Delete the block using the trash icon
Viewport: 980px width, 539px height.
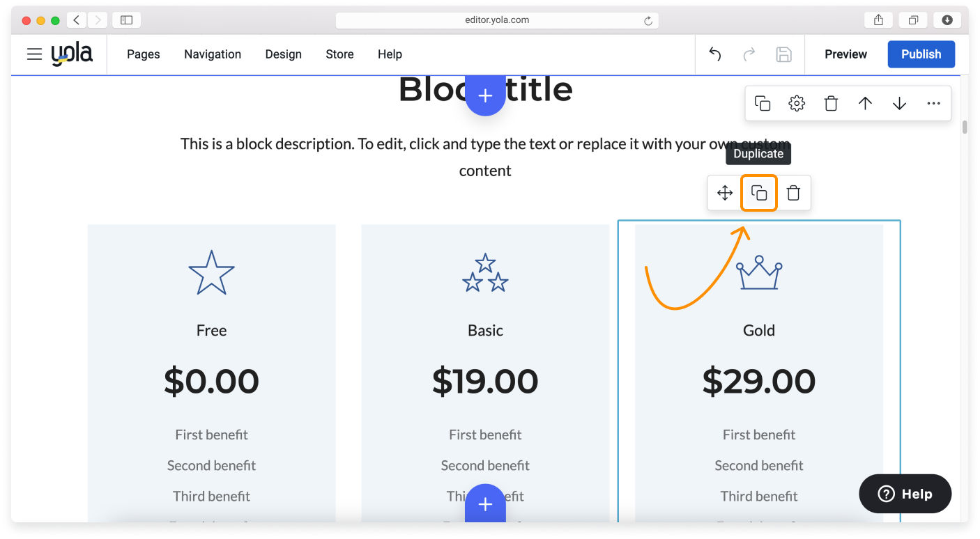(831, 102)
